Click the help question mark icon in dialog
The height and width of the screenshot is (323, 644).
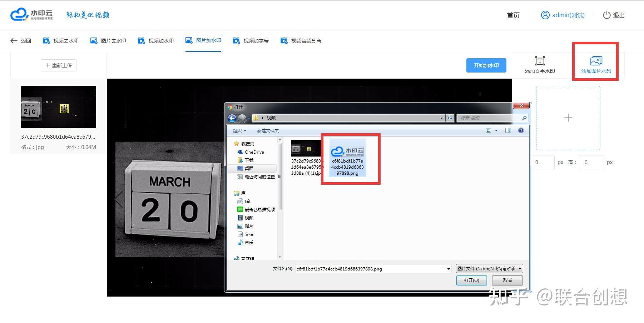[521, 130]
